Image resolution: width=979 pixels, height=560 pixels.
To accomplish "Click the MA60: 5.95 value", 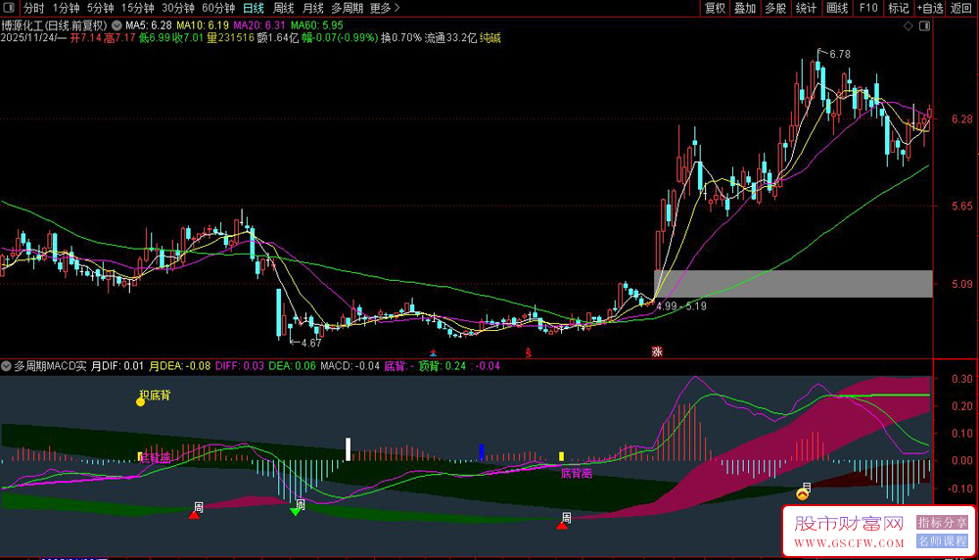I will [x=316, y=25].
